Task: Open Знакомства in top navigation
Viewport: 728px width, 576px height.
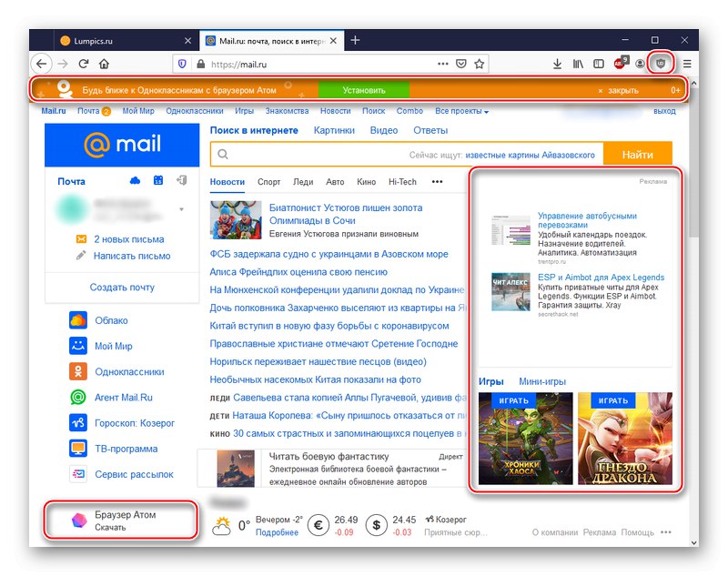Action: [287, 111]
